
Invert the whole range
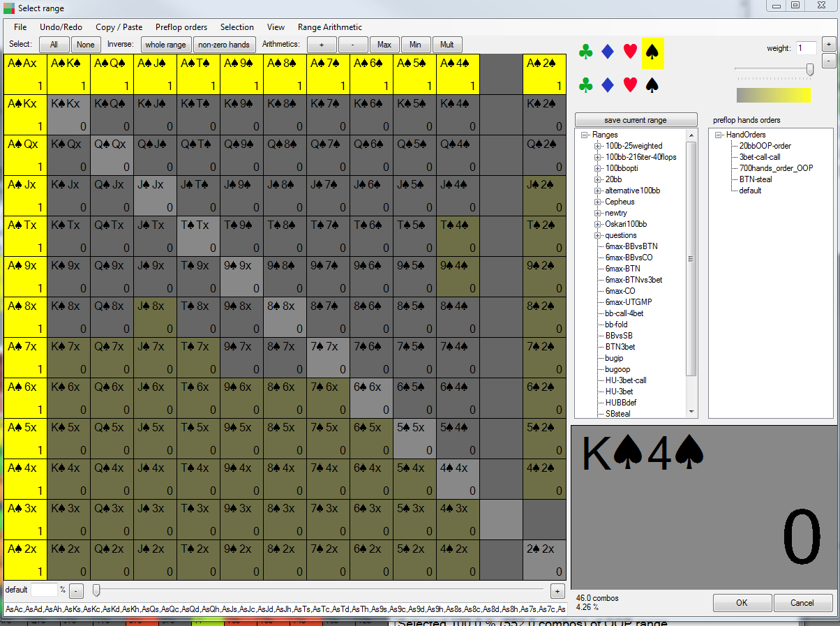[165, 45]
